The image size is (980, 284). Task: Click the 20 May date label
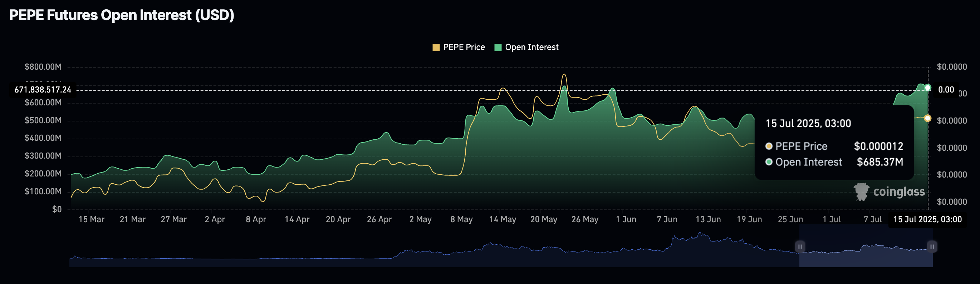pos(544,219)
